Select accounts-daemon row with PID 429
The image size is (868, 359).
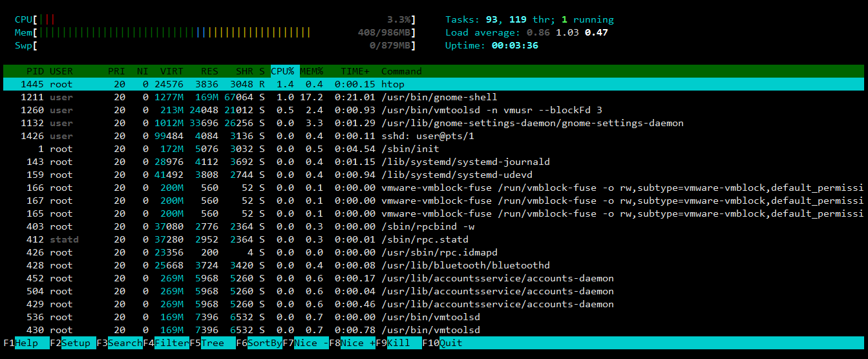[434, 304]
